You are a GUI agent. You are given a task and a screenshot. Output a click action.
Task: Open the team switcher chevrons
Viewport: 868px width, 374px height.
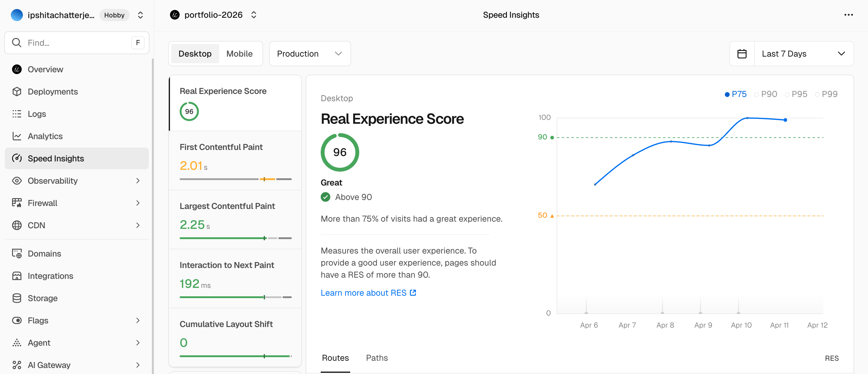[140, 15]
